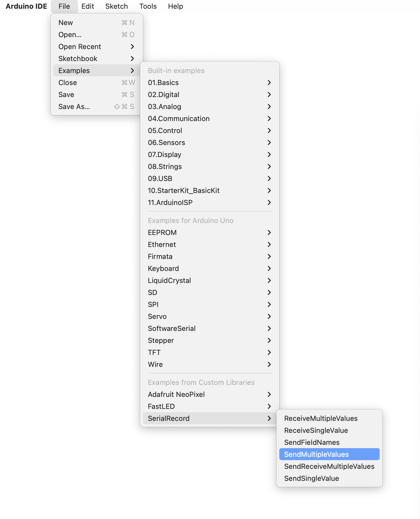This screenshot has height=519, width=420.
Task: Open the SoftwareSerial examples submenu
Action: pyautogui.click(x=209, y=328)
